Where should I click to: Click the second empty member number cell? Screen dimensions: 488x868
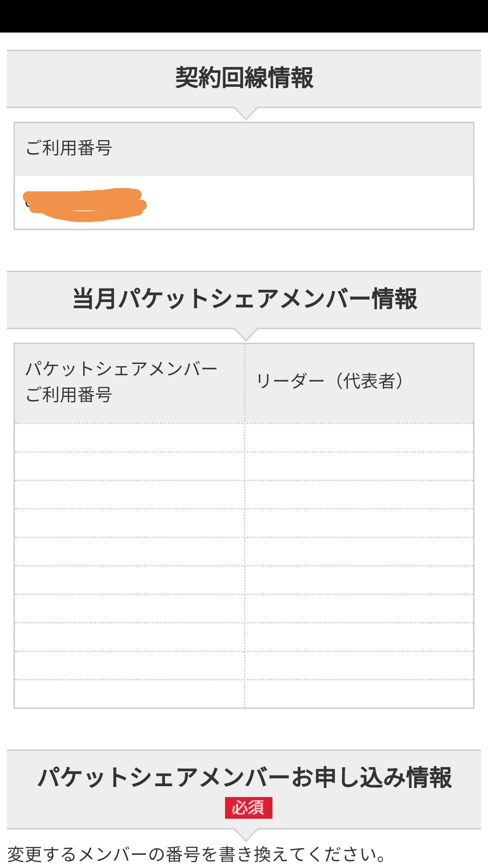click(129, 466)
